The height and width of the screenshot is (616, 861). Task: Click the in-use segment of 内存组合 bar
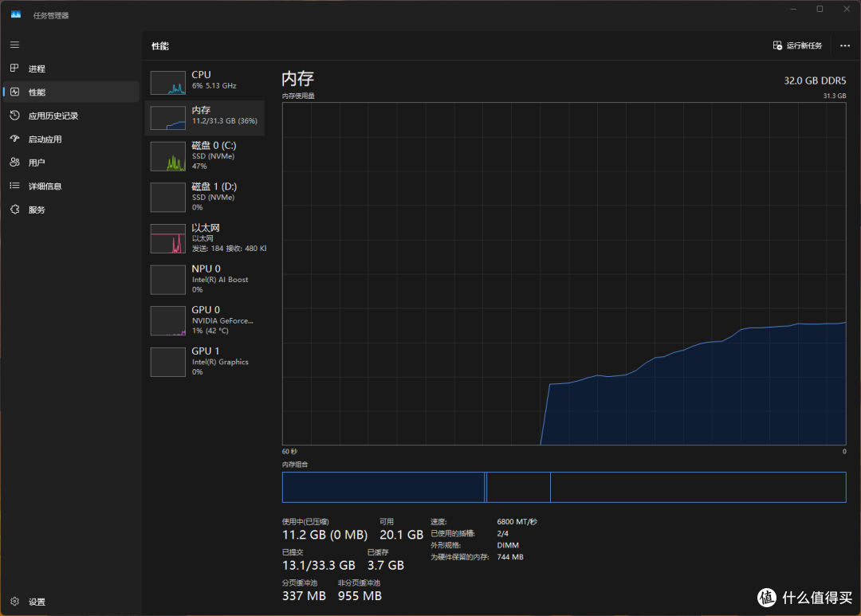(383, 487)
